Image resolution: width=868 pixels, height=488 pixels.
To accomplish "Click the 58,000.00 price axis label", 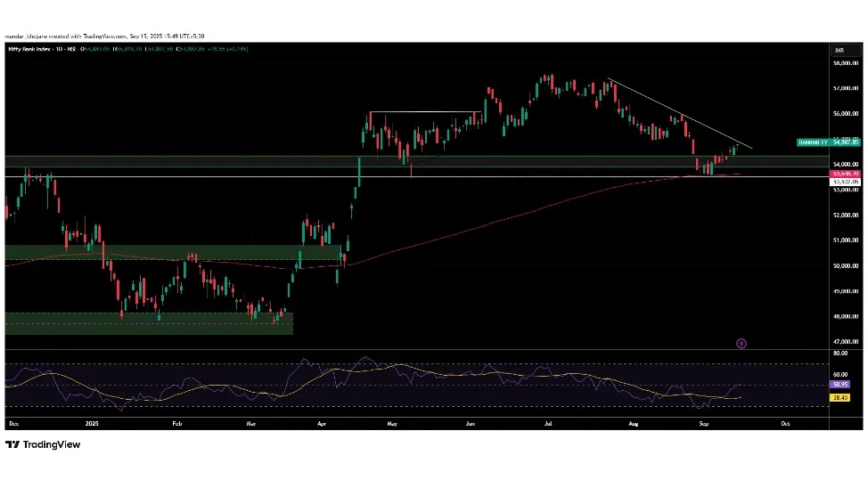I will click(x=846, y=63).
